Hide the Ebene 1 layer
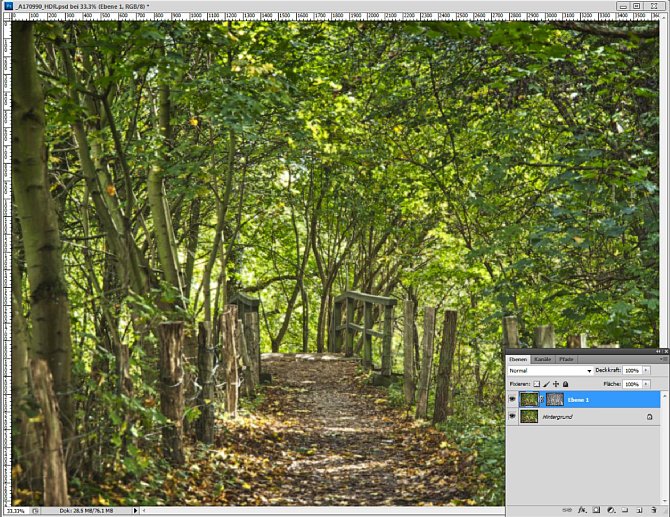The image size is (670, 517). coord(512,400)
